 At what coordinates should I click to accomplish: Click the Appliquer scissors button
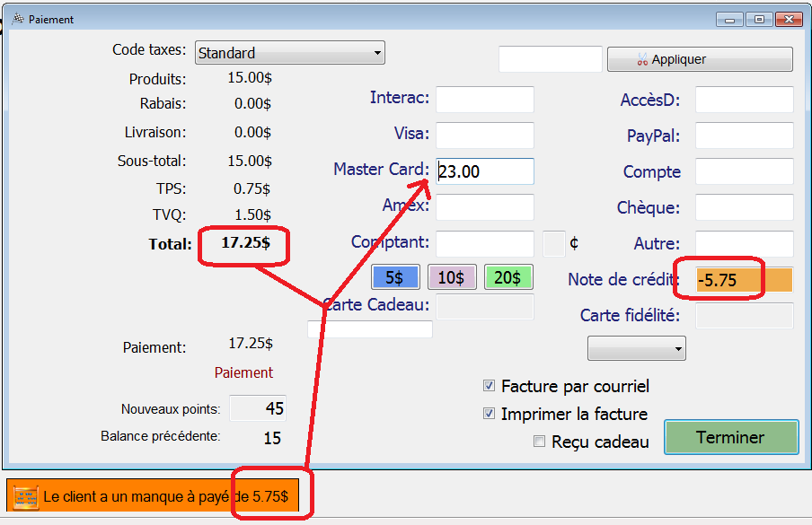700,59
